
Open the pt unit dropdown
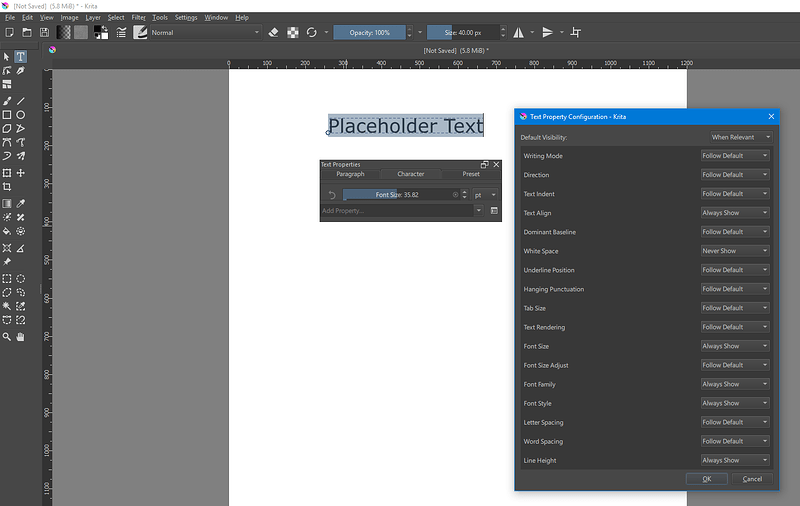point(485,195)
